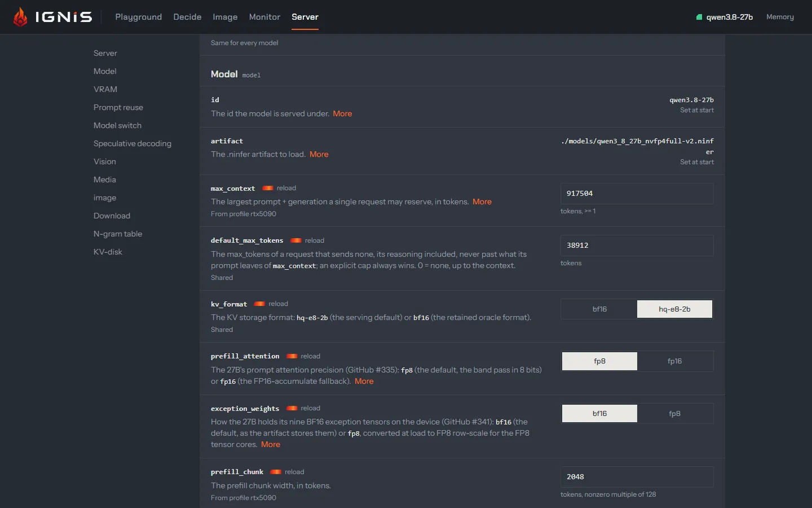812x508 pixels.
Task: Open More link for exception_weights
Action: click(271, 444)
